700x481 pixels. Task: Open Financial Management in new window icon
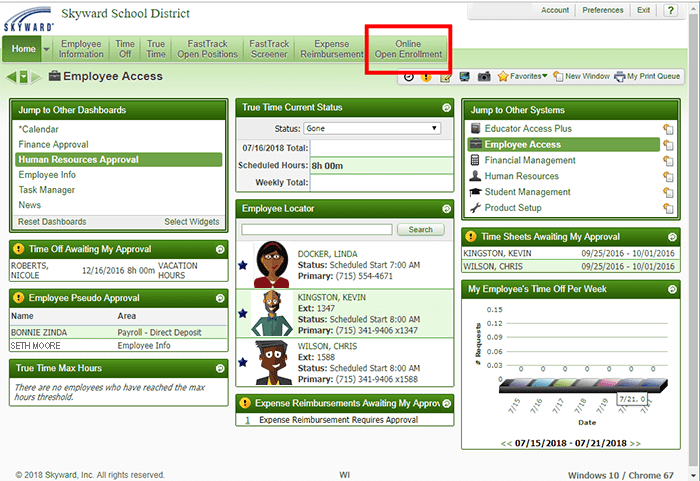668,160
